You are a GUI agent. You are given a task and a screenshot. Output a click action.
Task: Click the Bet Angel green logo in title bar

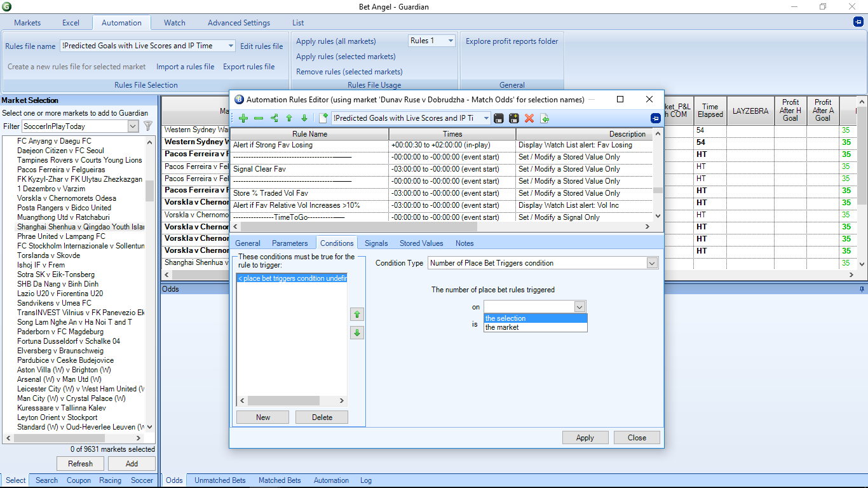pos(6,7)
